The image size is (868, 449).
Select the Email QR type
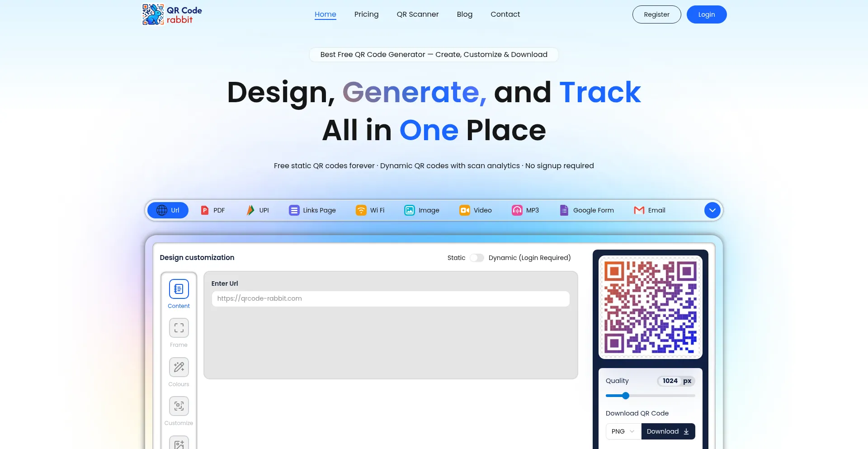point(650,210)
